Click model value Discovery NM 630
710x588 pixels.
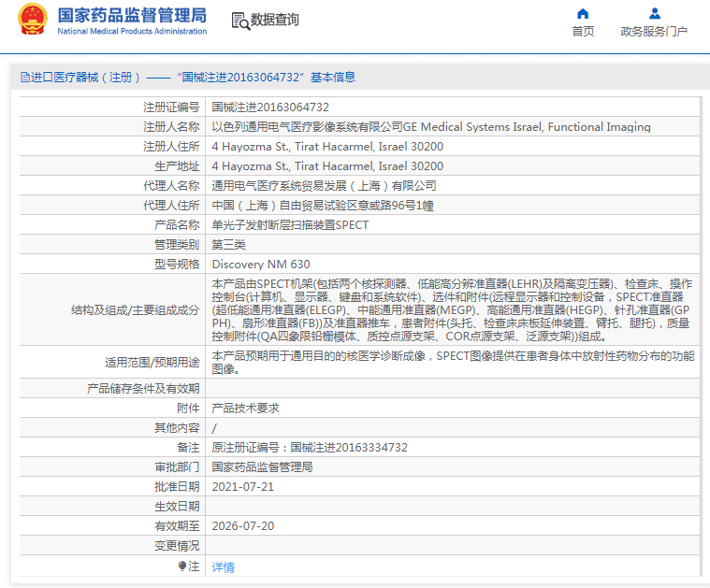(261, 265)
